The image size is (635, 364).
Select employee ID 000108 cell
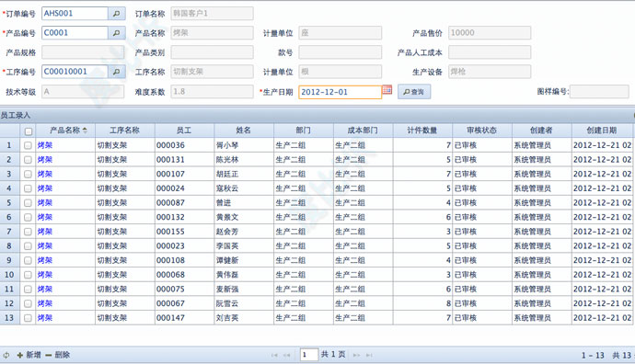[x=184, y=260]
